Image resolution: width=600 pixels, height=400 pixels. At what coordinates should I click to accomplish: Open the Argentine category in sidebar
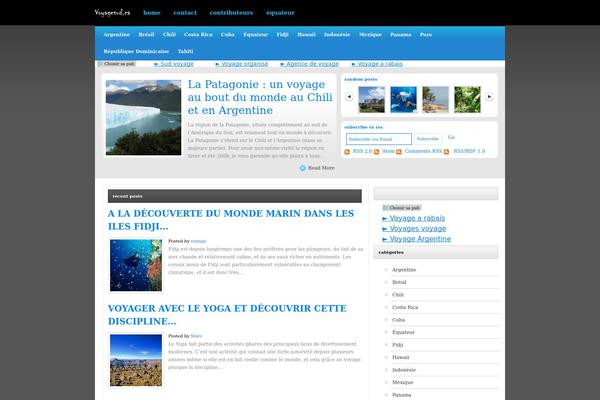(404, 270)
